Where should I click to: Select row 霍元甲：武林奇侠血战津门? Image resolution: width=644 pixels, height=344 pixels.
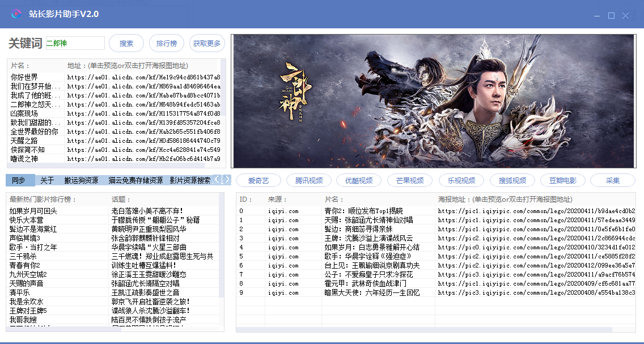pyautogui.click(x=436, y=283)
